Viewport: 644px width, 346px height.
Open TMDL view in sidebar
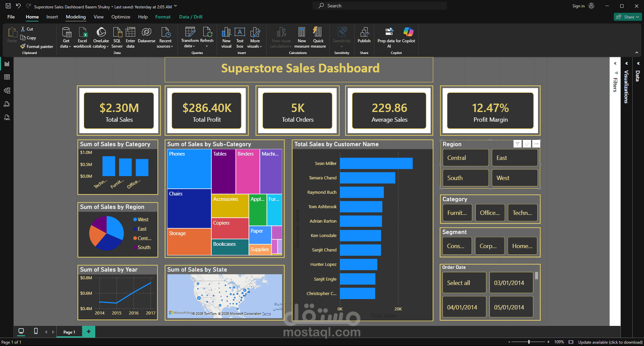tap(7, 117)
